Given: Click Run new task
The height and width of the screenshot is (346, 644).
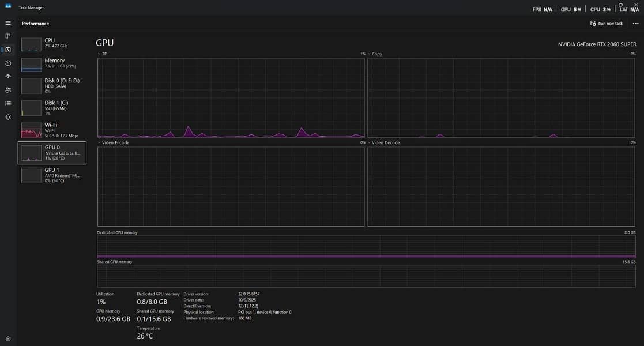Looking at the screenshot, I should click(607, 24).
